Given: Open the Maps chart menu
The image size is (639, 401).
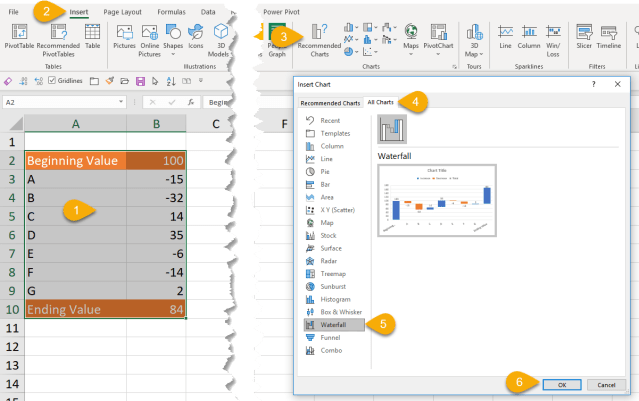Looking at the screenshot, I should pyautogui.click(x=411, y=40).
